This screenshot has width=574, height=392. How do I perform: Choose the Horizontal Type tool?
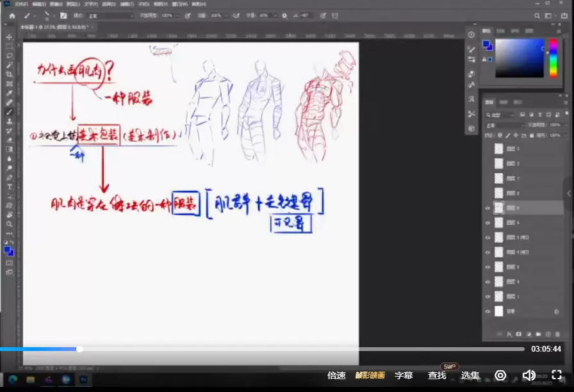(9, 188)
